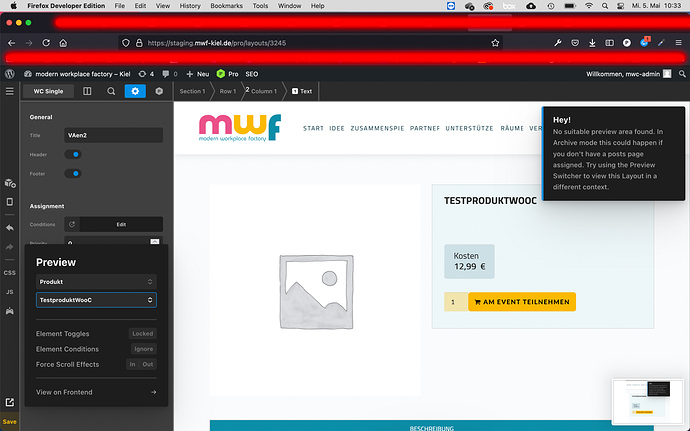Open the Produkt preview type dropdown

96,282
